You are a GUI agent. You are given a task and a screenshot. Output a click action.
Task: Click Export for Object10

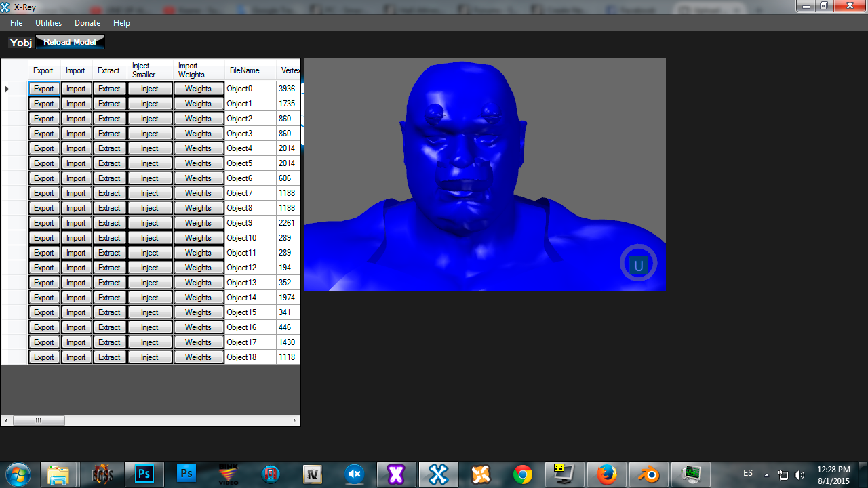44,238
